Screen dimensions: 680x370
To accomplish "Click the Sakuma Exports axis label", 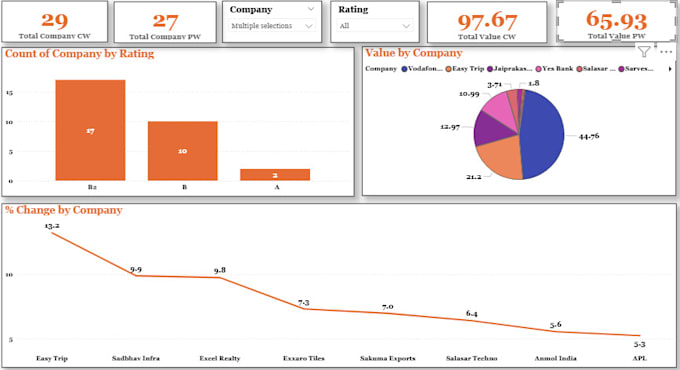I will [388, 358].
